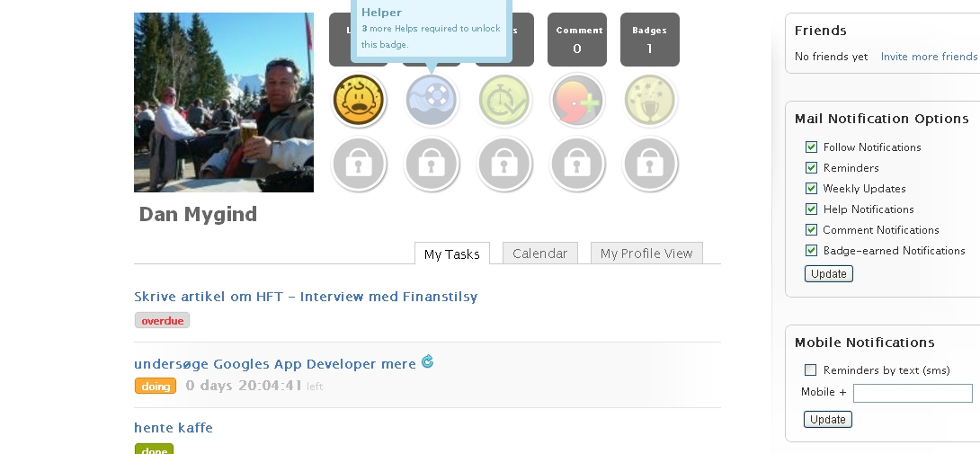980x454 pixels.
Task: Click the green stopwatch badge
Action: 504,100
